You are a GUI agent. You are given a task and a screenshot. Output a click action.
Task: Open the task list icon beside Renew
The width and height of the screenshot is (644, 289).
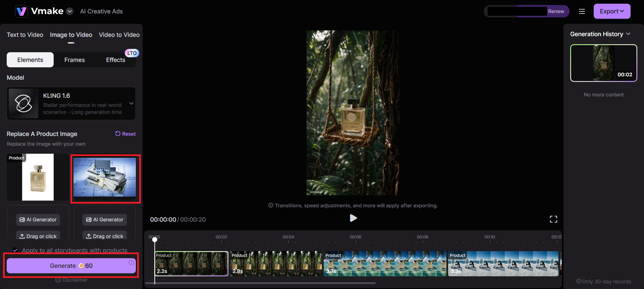582,11
